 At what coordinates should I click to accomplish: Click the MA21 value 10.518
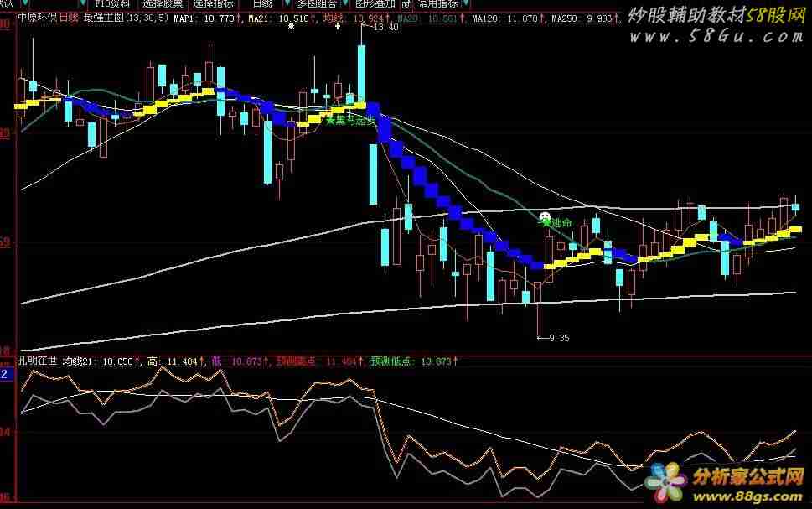pyautogui.click(x=293, y=18)
